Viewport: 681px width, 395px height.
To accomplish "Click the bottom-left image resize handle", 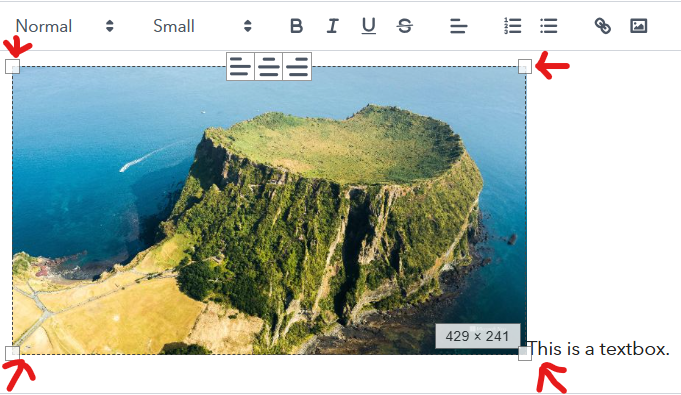I will pos(13,353).
